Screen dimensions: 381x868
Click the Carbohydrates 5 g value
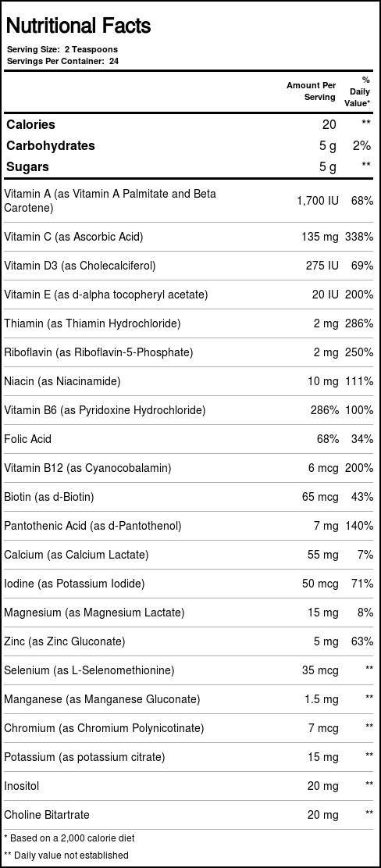pos(328,145)
